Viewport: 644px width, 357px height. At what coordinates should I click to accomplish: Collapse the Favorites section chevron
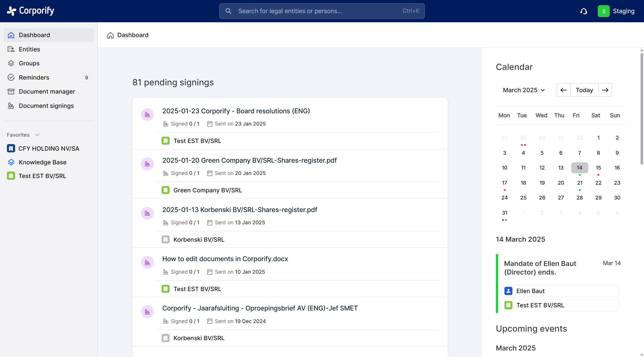pos(37,135)
